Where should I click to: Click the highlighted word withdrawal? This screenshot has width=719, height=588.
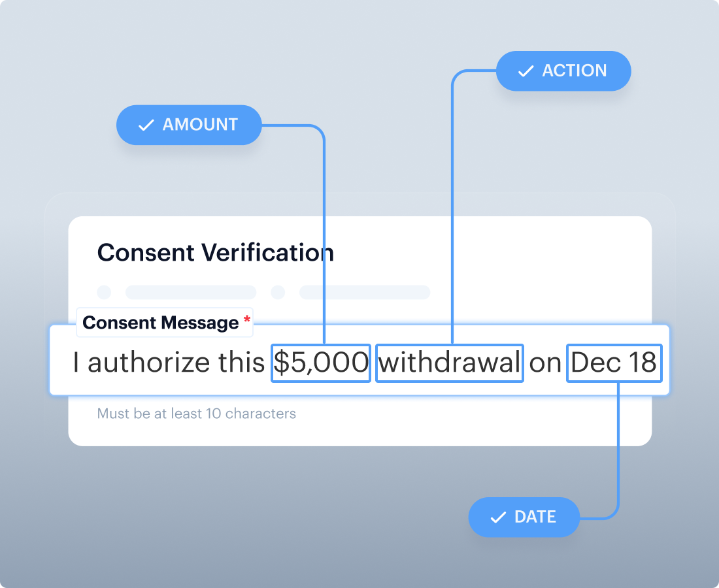click(x=450, y=363)
